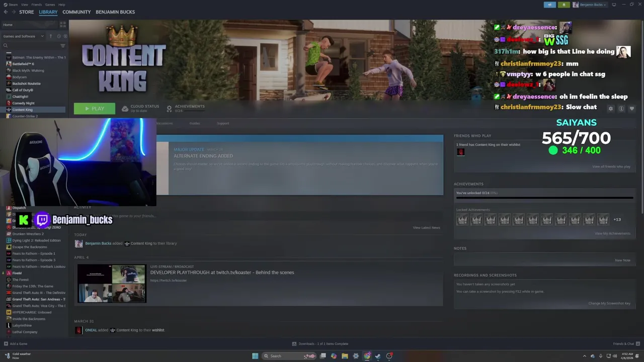The width and height of the screenshot is (644, 362).
Task: Open the Guides tab for Content King
Action: tap(195, 123)
